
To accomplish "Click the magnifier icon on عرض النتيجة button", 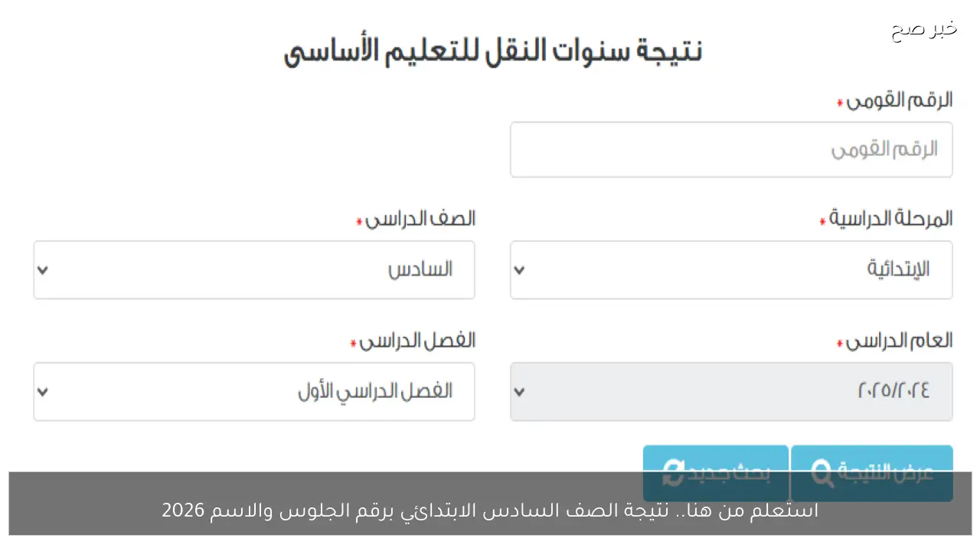I will pos(822,474).
